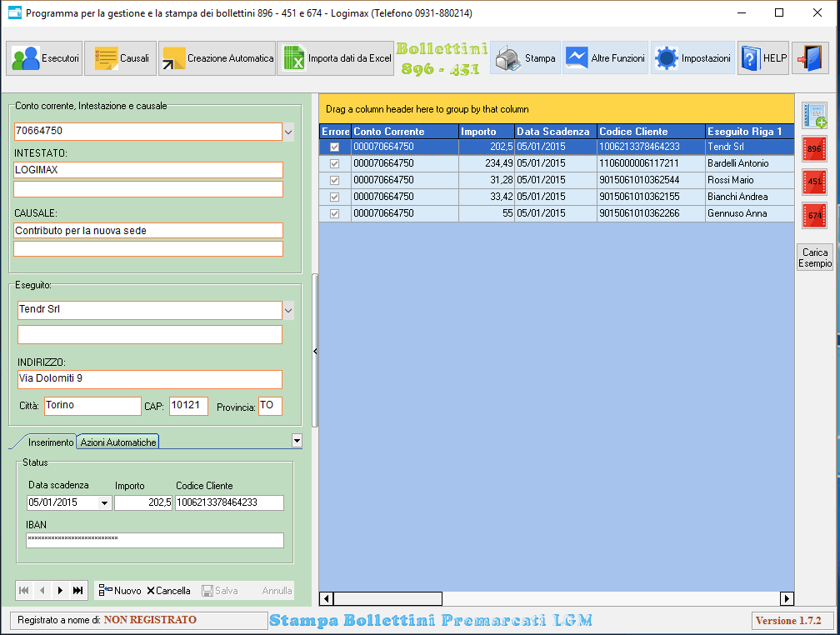Sort by Importo column header
Screen dimensions: 840x635
[x=487, y=132]
